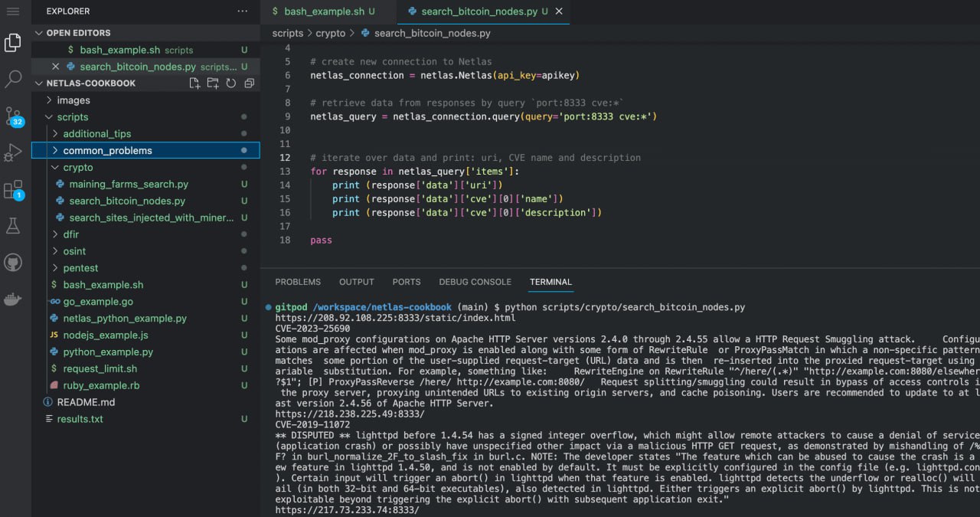
Task: Open Explorer more actions ellipsis
Action: 243,11
